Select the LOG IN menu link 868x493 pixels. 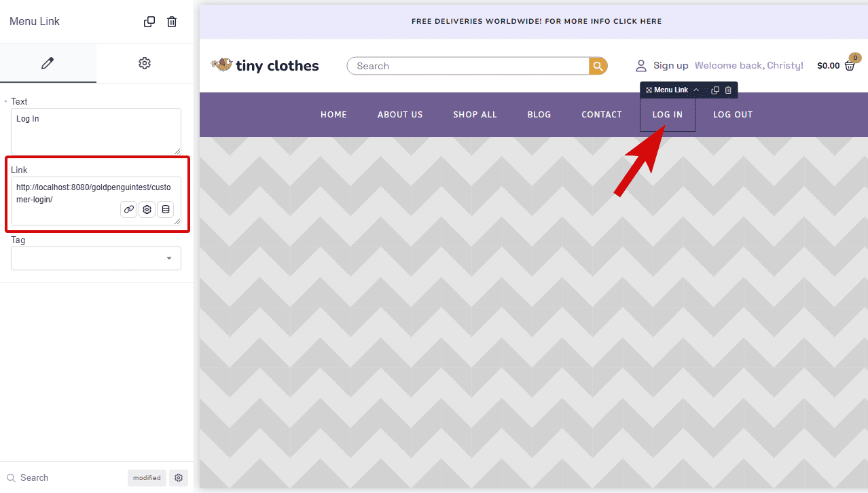tap(668, 115)
